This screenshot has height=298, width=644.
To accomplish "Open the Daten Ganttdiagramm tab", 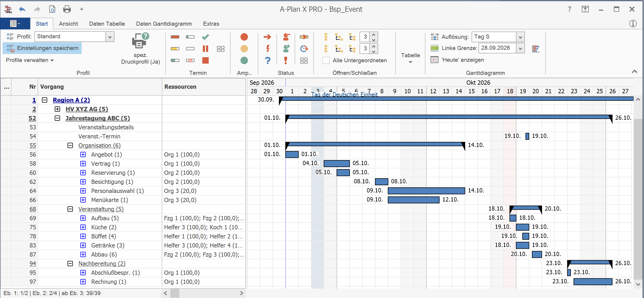I will [164, 24].
